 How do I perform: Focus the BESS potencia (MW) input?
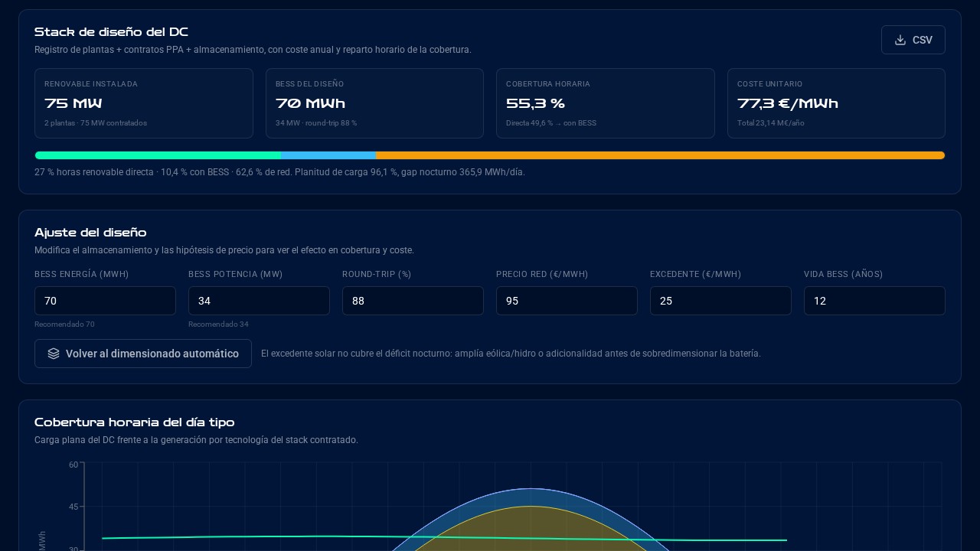tap(259, 301)
